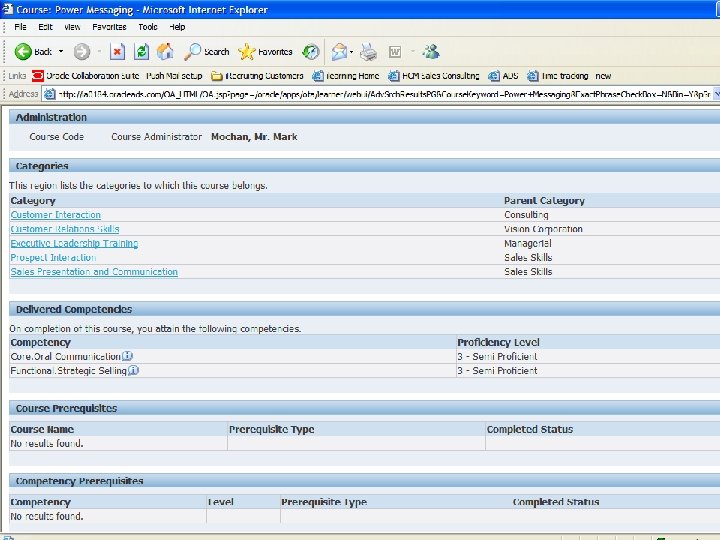Select the Course Code label
720x540 pixels.
click(x=56, y=137)
